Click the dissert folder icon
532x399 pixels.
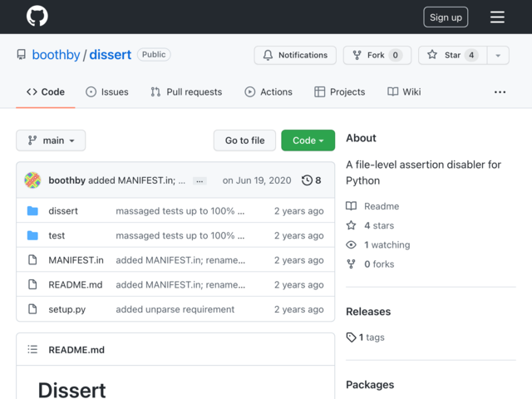click(32, 210)
